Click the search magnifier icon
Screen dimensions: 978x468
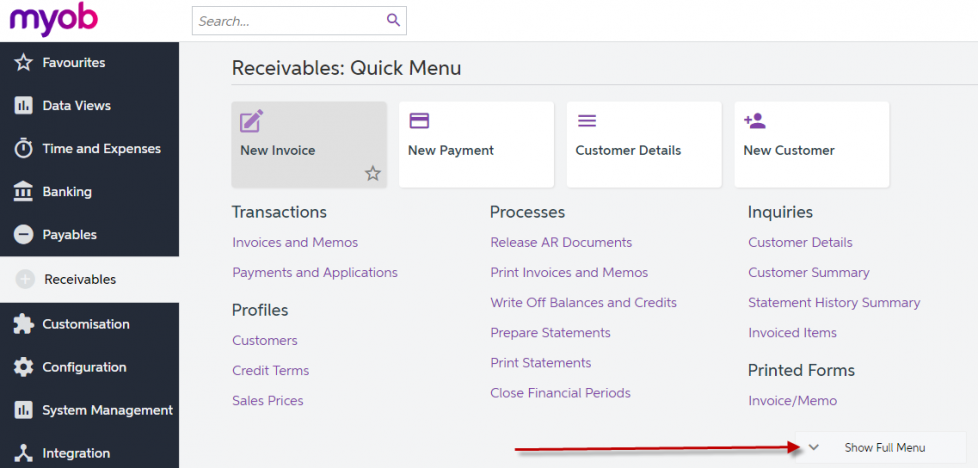393,20
